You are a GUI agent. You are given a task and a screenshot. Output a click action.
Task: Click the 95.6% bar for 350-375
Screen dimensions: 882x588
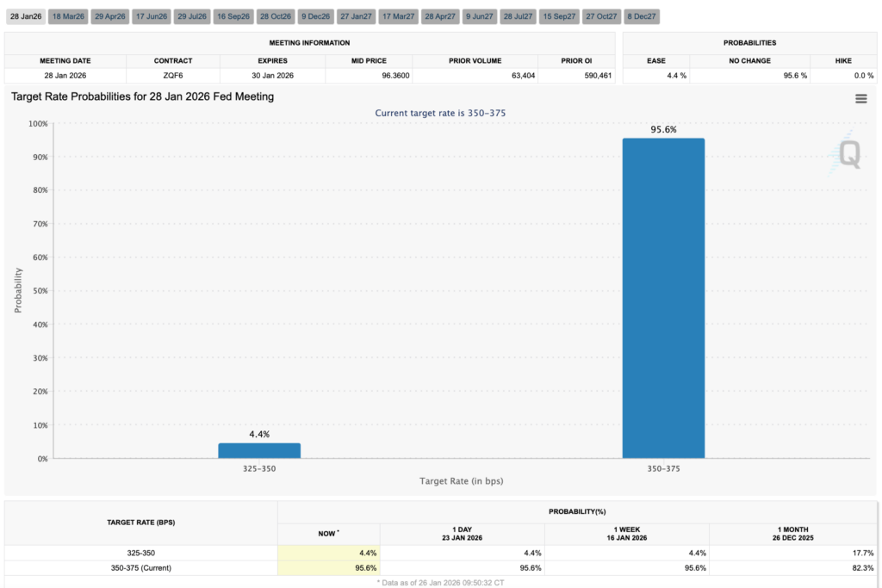coord(663,298)
